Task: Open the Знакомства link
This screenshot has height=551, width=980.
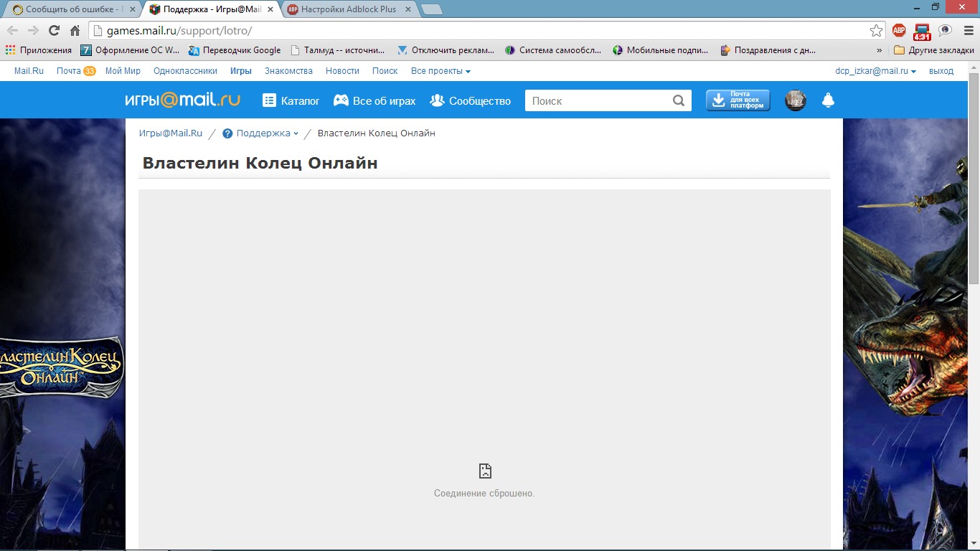Action: pyautogui.click(x=288, y=71)
